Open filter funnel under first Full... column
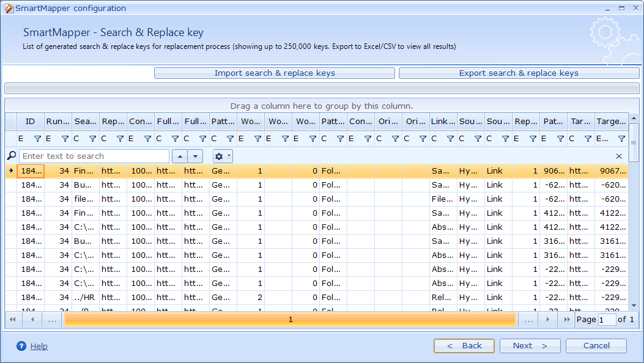 [175, 139]
